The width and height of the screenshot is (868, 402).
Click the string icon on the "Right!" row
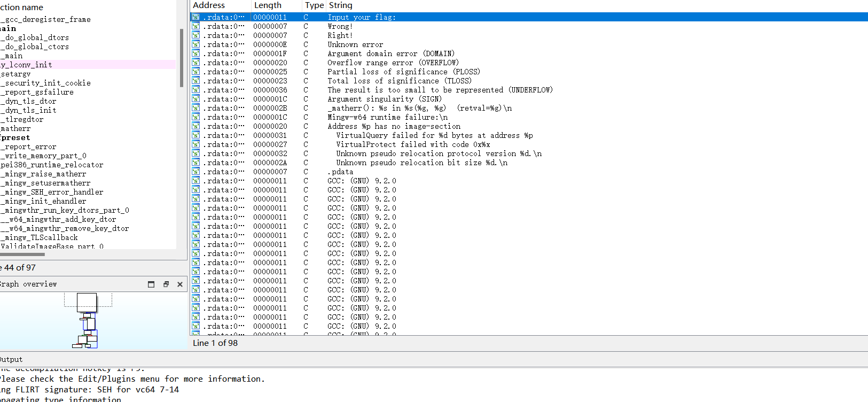click(196, 35)
